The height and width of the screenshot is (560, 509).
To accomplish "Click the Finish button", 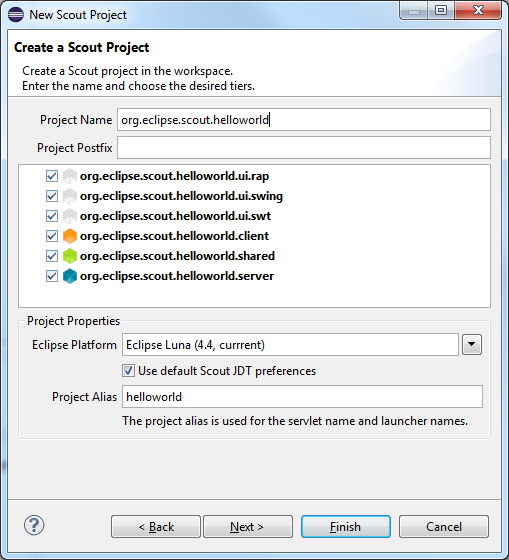I will [346, 526].
